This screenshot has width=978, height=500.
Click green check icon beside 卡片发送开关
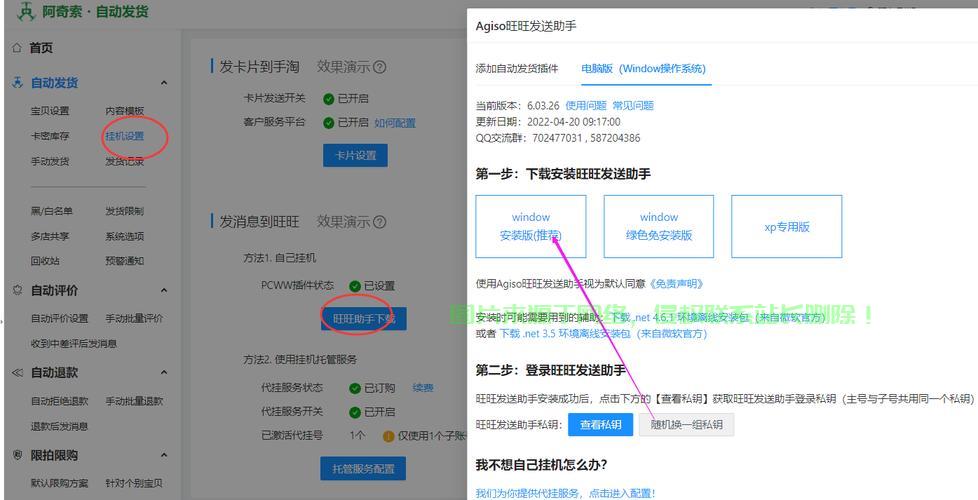[329, 99]
